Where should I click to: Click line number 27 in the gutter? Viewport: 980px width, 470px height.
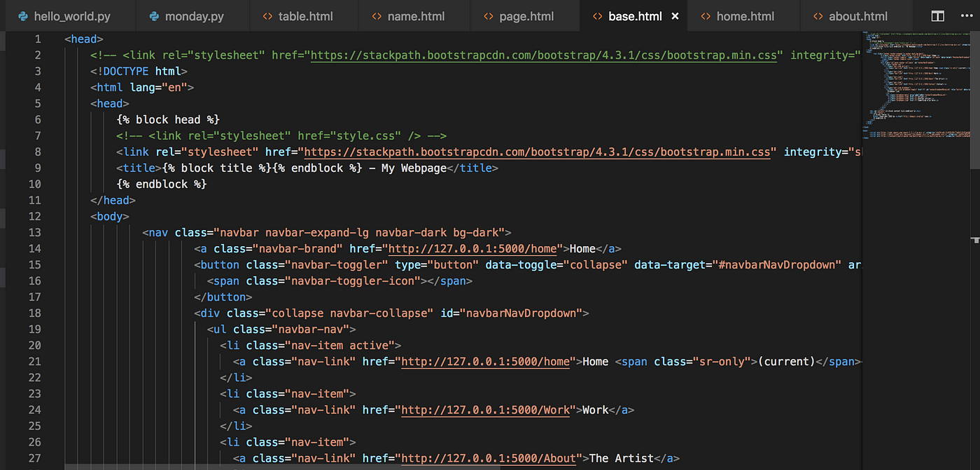click(35, 458)
